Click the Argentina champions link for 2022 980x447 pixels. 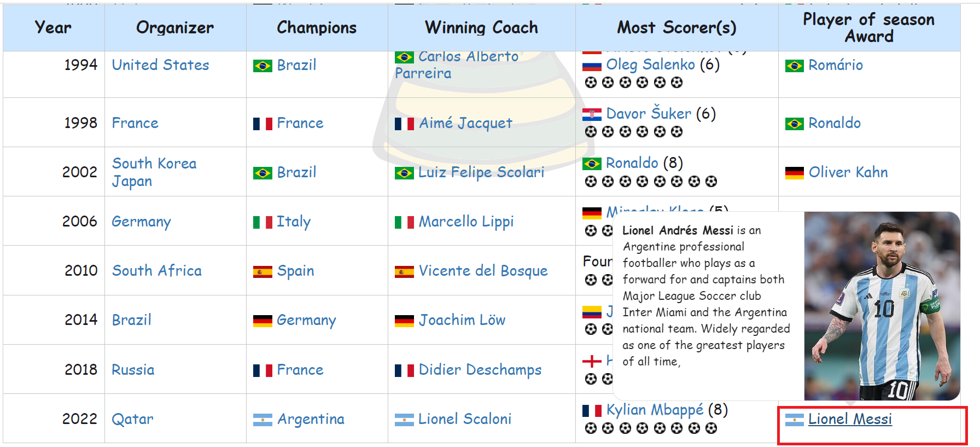(x=311, y=419)
